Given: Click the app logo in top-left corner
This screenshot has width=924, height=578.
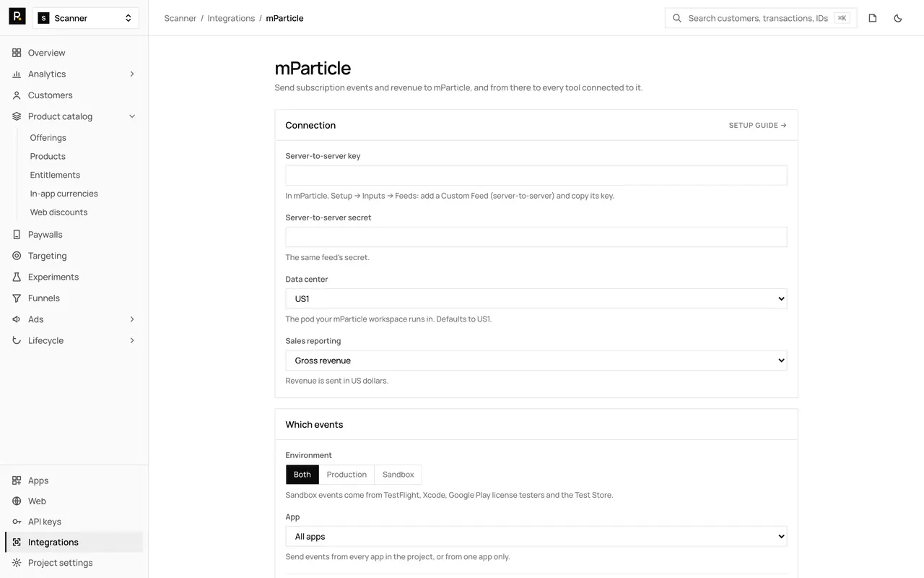Looking at the screenshot, I should [17, 17].
